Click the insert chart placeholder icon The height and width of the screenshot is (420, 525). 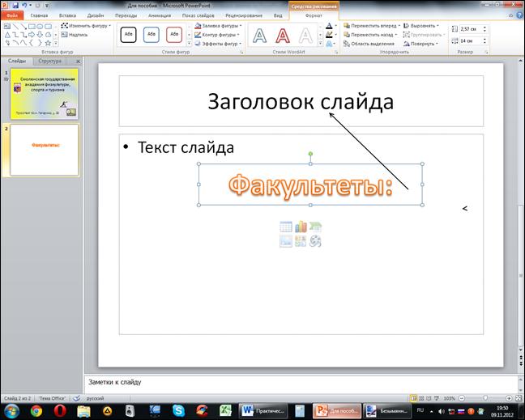[x=301, y=227]
